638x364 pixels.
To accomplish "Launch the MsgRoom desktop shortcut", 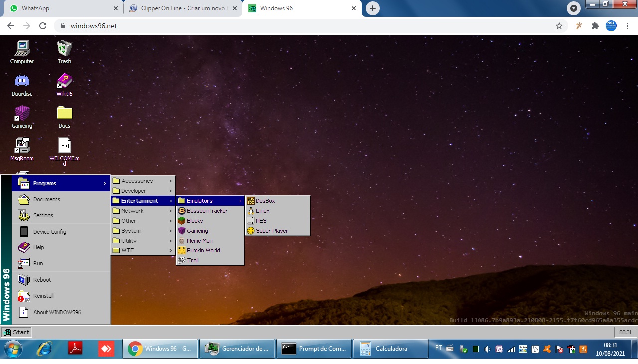I will (x=22, y=149).
